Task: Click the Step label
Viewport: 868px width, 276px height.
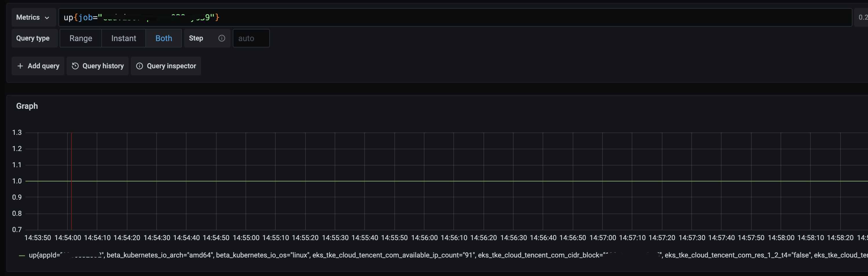Action: point(196,38)
